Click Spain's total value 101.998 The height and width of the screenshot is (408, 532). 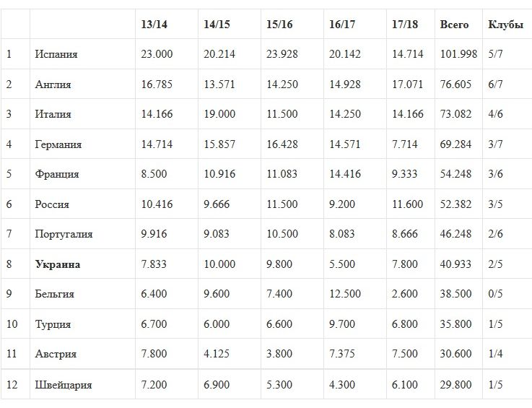pyautogui.click(x=459, y=54)
